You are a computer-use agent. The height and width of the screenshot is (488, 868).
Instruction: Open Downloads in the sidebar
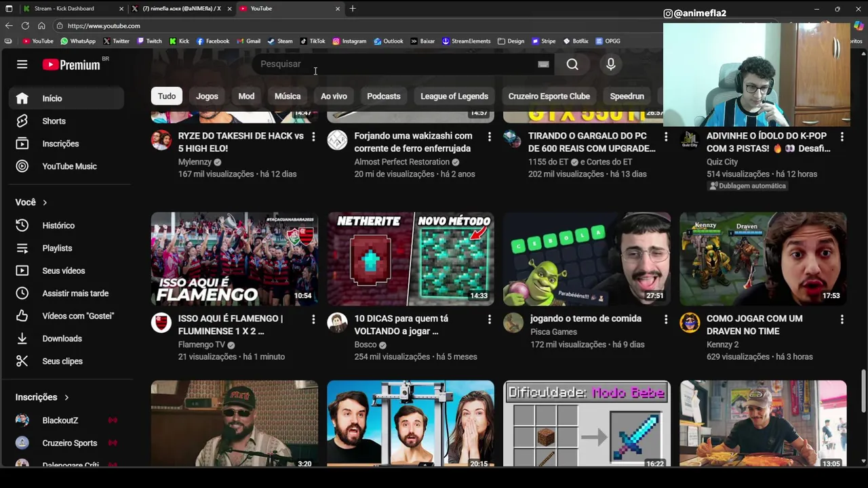coord(66,338)
